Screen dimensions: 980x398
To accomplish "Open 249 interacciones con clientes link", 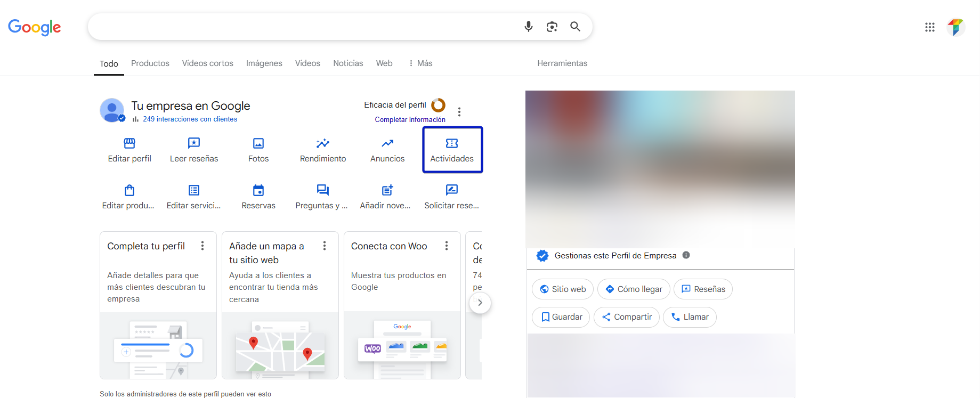I will tap(190, 119).
